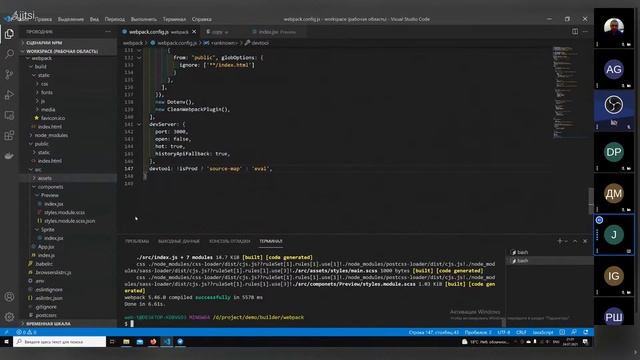Click the Windows taskbar search box
The width and height of the screenshot is (640, 360).
click(x=60, y=342)
